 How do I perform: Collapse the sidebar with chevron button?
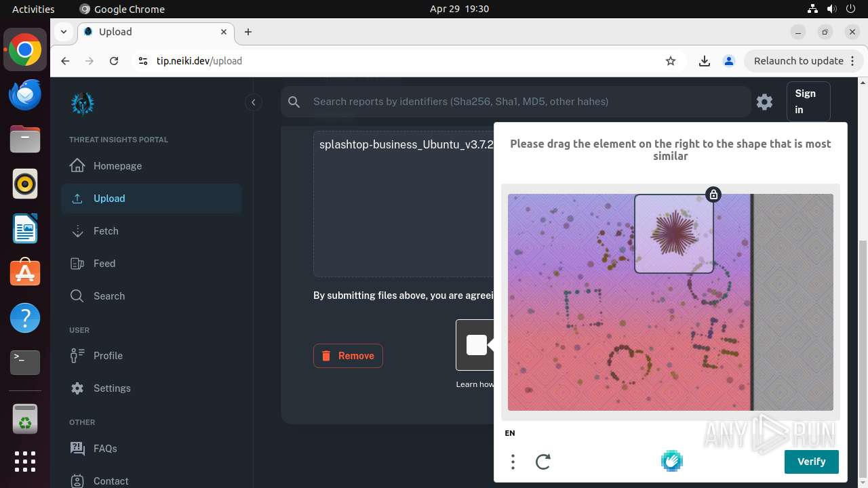click(253, 102)
